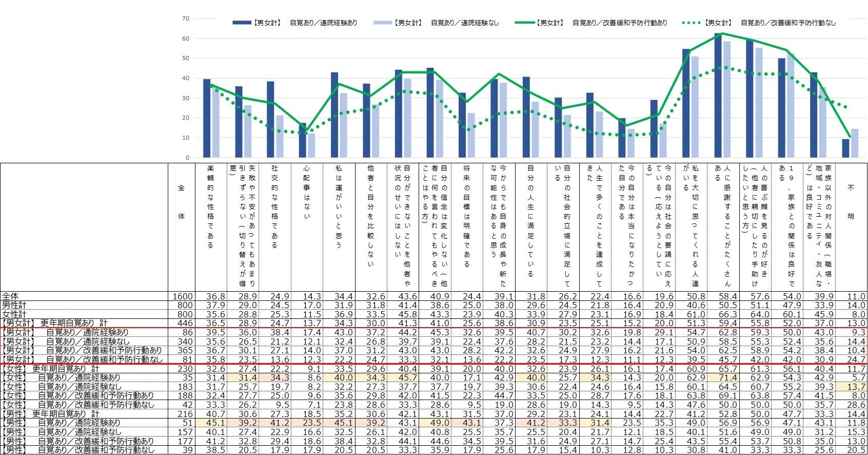Click the y-axis label 0
The image size is (868, 455).
(187, 158)
